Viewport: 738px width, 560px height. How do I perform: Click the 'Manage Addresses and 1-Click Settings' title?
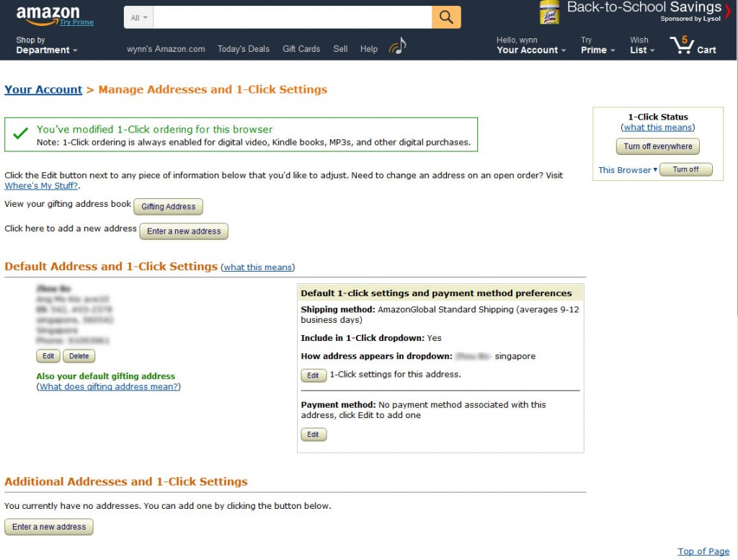(x=213, y=89)
